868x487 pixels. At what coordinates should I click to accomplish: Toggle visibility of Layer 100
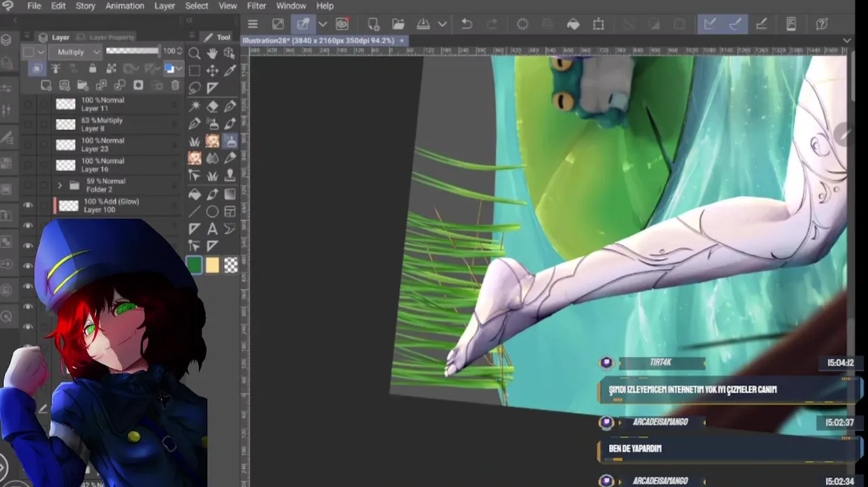coord(28,206)
